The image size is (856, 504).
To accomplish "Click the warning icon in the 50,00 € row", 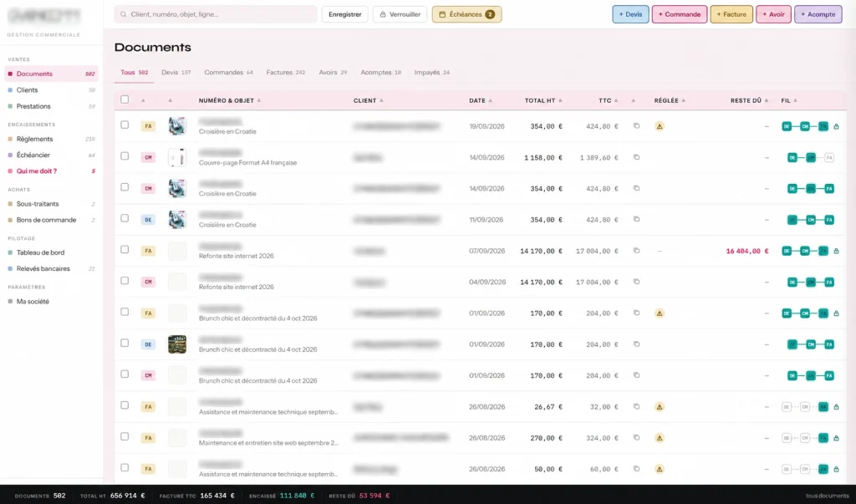I will pos(660,469).
